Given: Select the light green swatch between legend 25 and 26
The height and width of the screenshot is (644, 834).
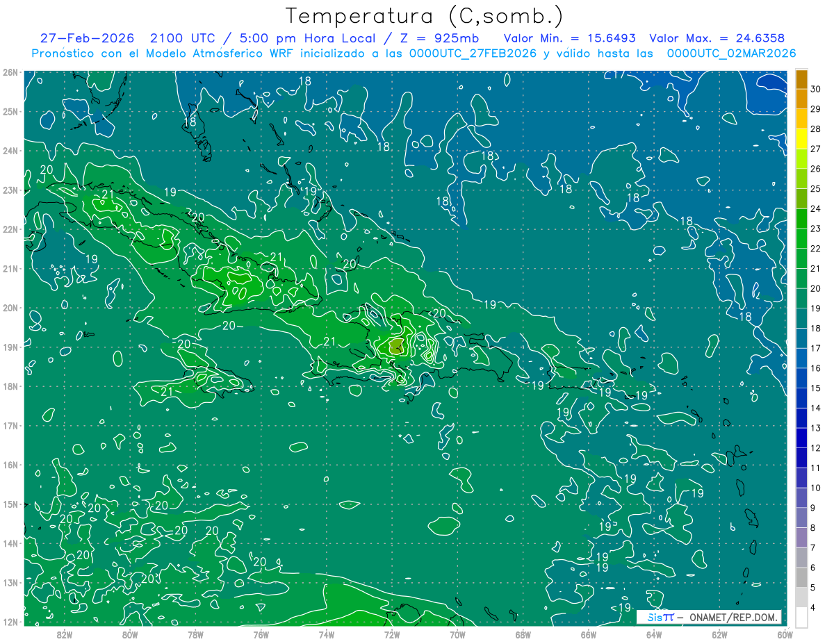Looking at the screenshot, I should [x=801, y=179].
